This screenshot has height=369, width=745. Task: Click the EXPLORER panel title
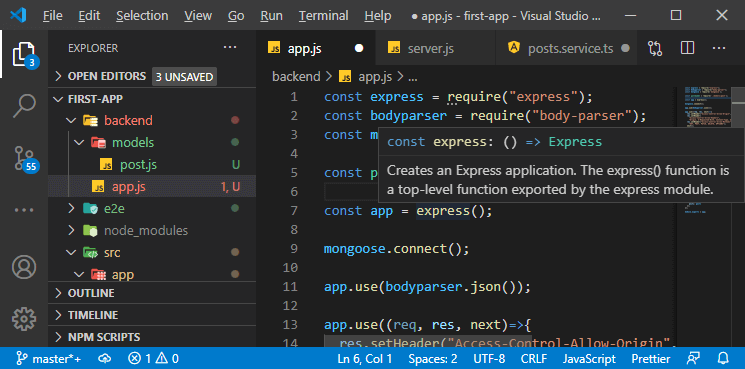[93, 48]
